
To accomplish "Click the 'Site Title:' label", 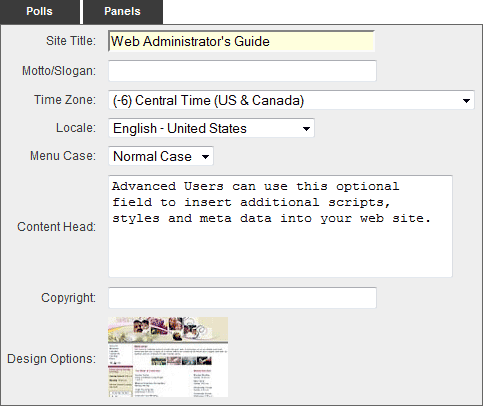I will click(71, 41).
